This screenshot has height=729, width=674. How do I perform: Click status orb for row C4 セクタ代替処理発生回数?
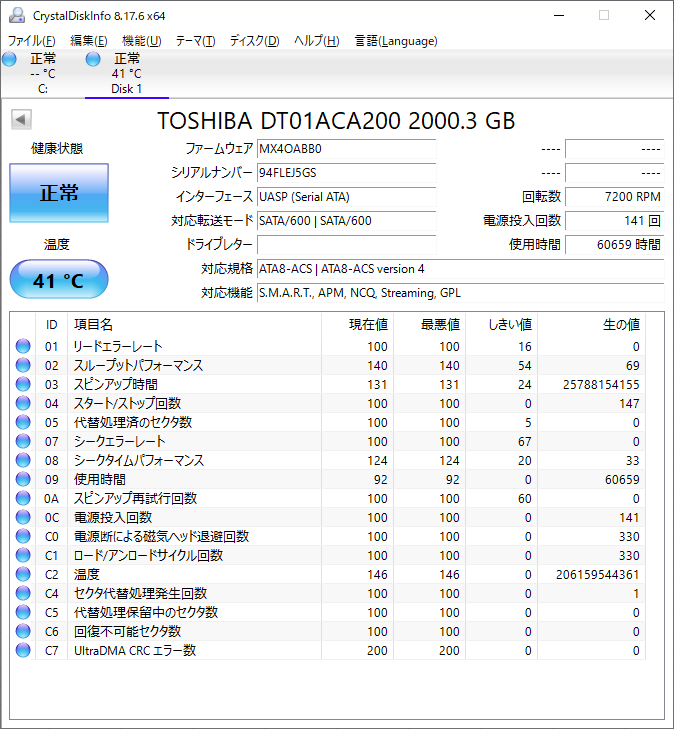point(23,594)
